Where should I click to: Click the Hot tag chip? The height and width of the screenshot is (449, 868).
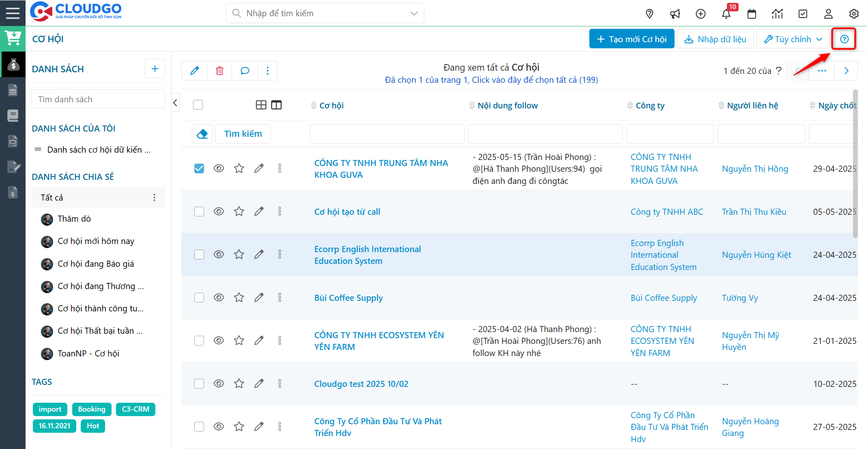coord(92,426)
